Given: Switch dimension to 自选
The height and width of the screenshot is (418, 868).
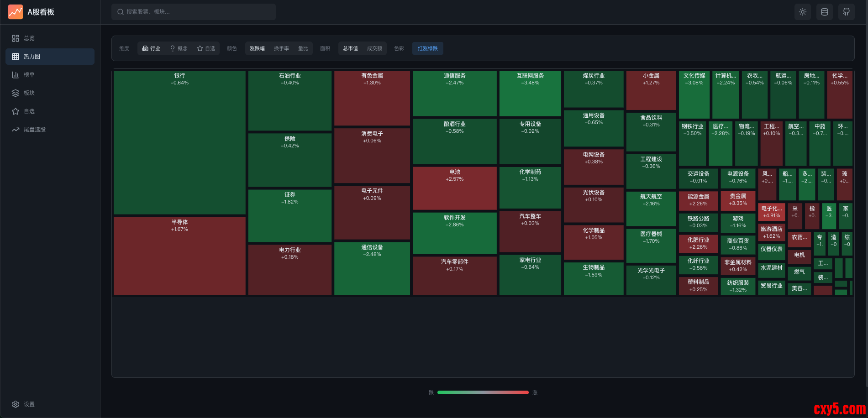Looking at the screenshot, I should click(x=206, y=48).
